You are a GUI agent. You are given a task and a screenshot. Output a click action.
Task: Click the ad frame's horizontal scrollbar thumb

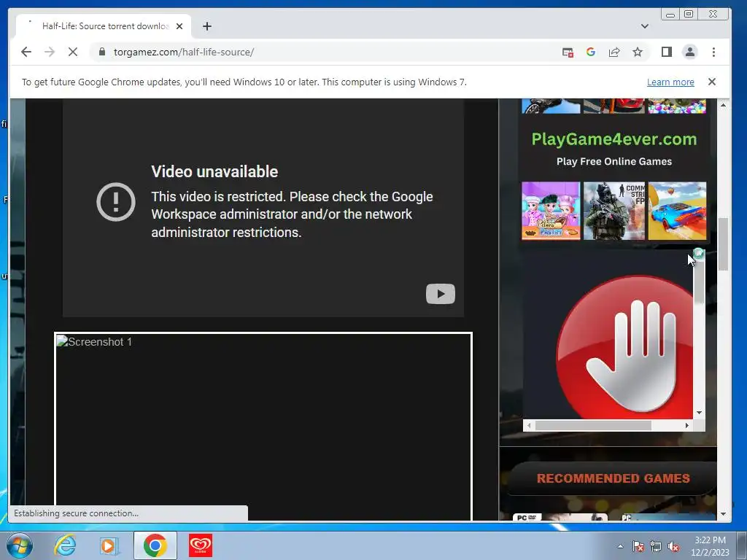pyautogui.click(x=593, y=425)
